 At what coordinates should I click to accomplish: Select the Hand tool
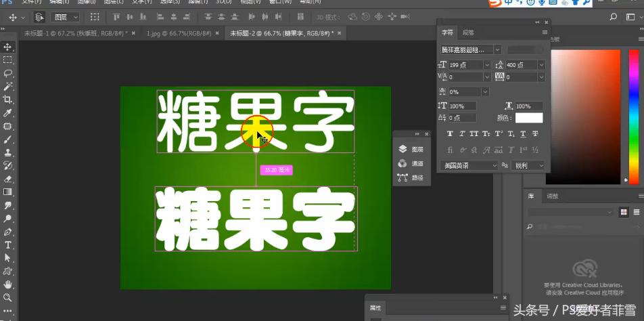pos(7,284)
